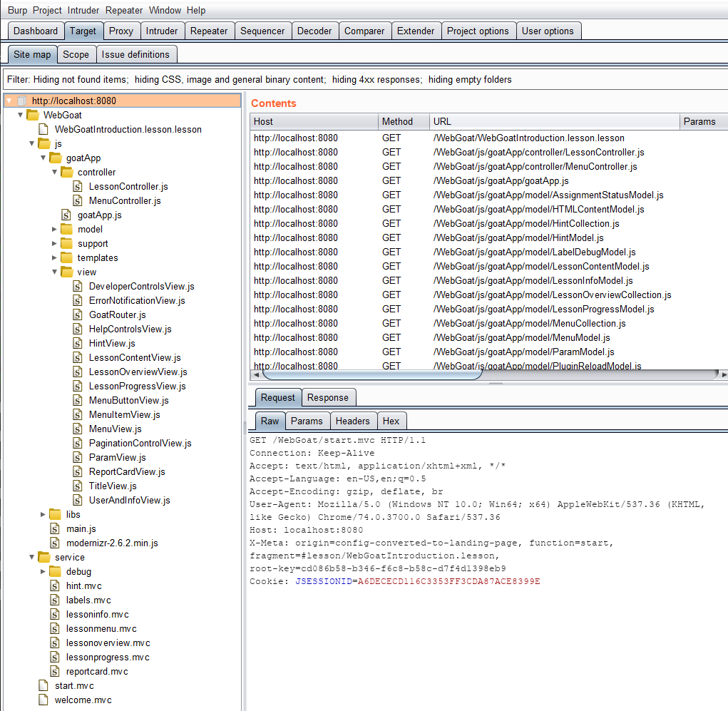Collapse the controller folder arrow
Viewport: 728px width, 711px height.
[x=54, y=173]
